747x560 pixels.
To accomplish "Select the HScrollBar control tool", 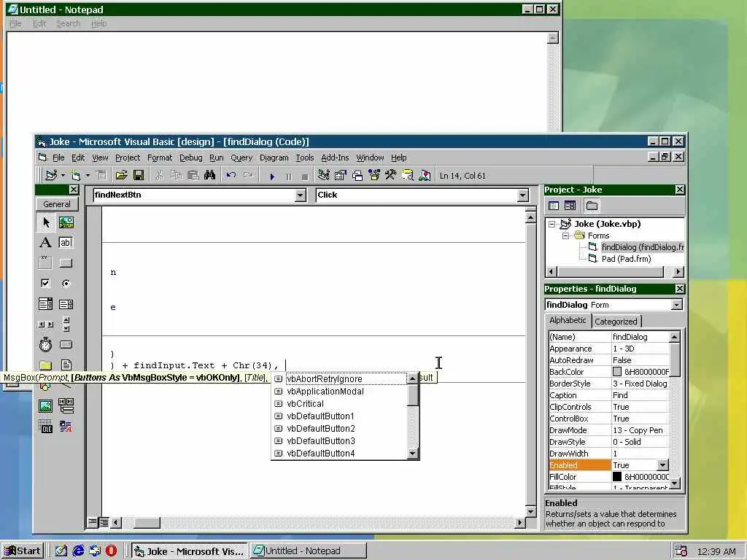I will (x=46, y=324).
